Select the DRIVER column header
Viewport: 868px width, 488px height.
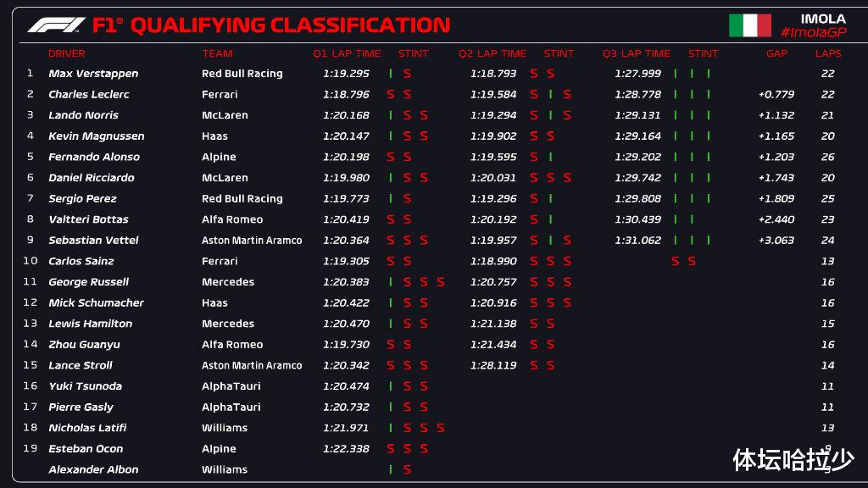(66, 53)
